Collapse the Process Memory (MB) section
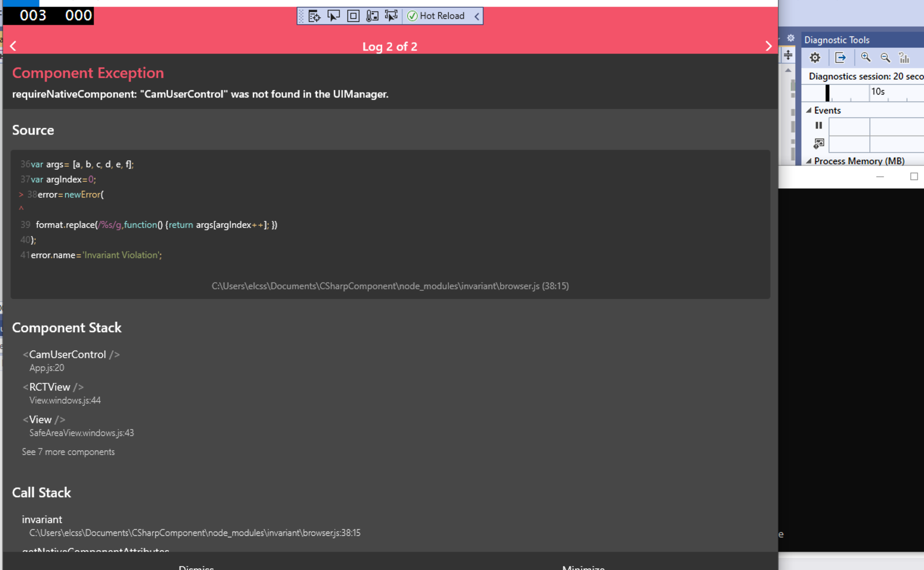 click(x=809, y=161)
